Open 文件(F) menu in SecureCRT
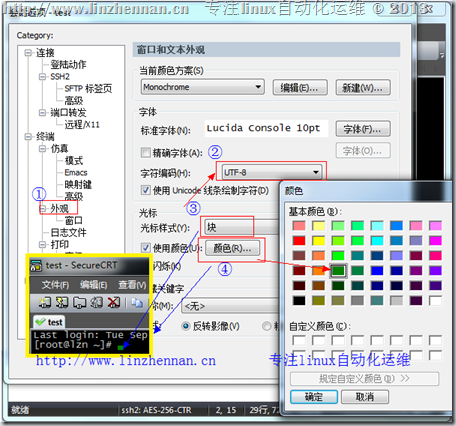456x426 pixels. click(55, 285)
